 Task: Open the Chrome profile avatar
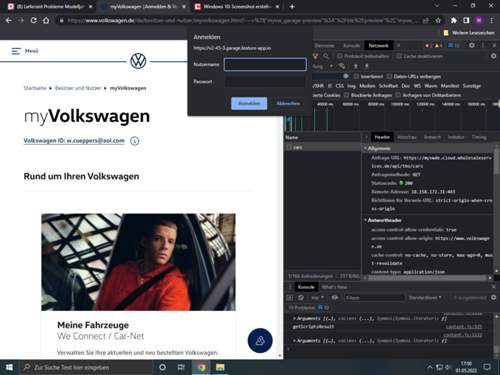point(479,20)
